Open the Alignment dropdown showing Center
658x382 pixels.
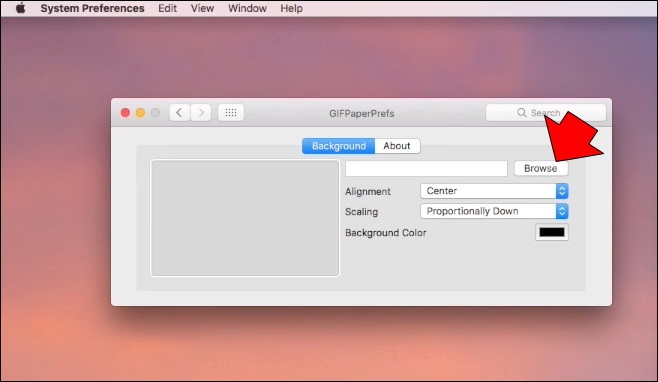coord(494,191)
